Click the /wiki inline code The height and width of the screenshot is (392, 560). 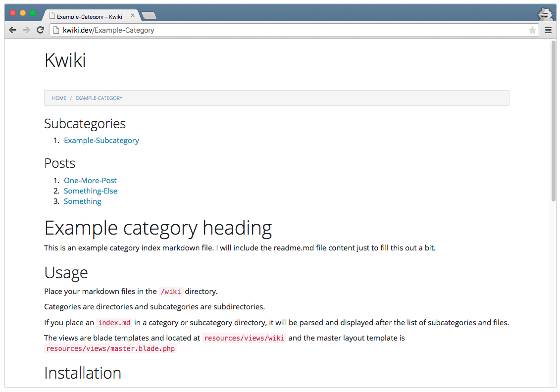pos(171,292)
